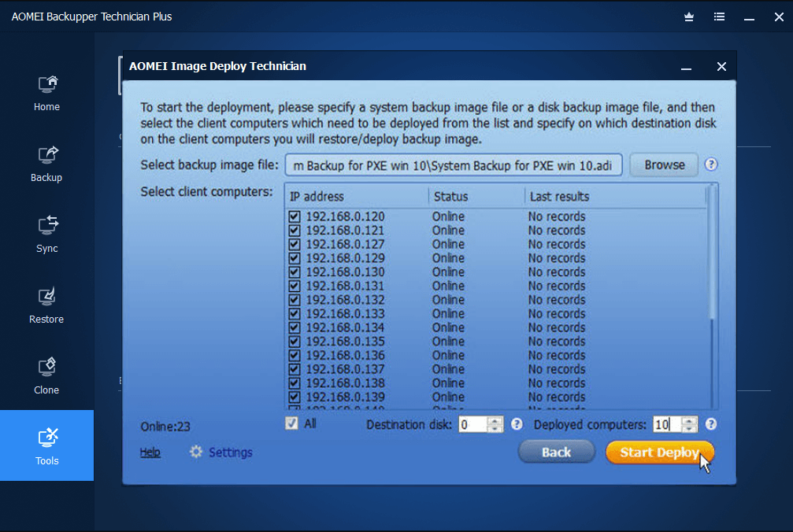Uncheck client 192.168.0.139
This screenshot has height=532, width=793.
pos(295,397)
